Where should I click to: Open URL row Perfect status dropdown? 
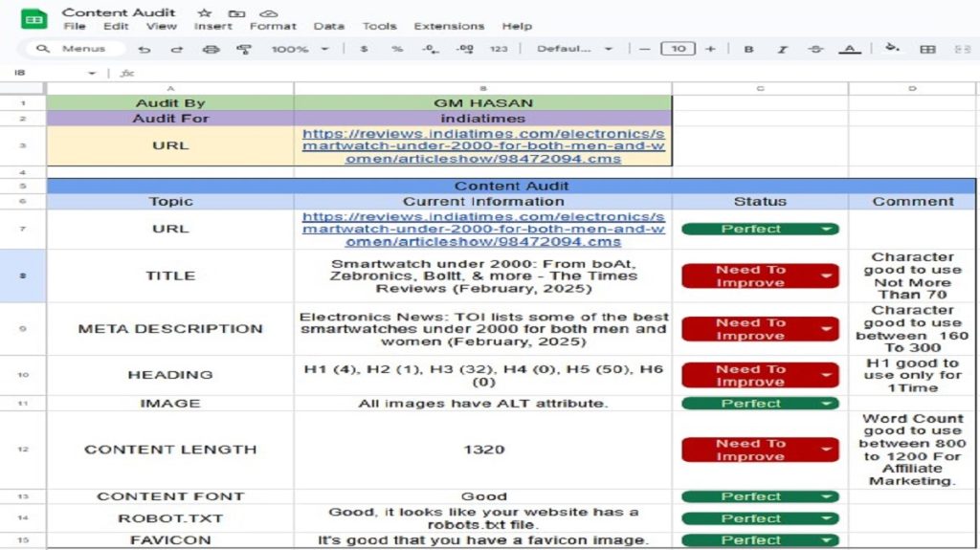pyautogui.click(x=760, y=229)
